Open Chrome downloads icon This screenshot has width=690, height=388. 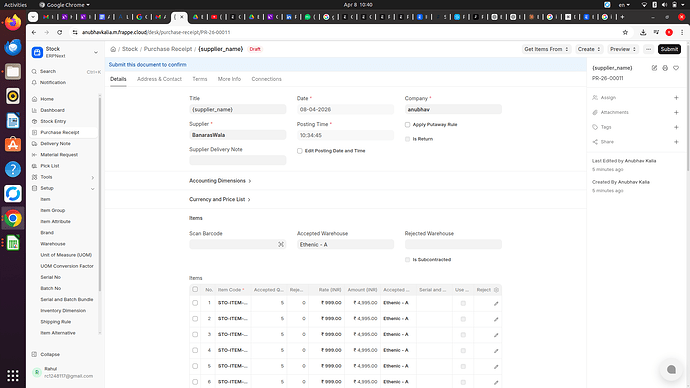coord(643,32)
